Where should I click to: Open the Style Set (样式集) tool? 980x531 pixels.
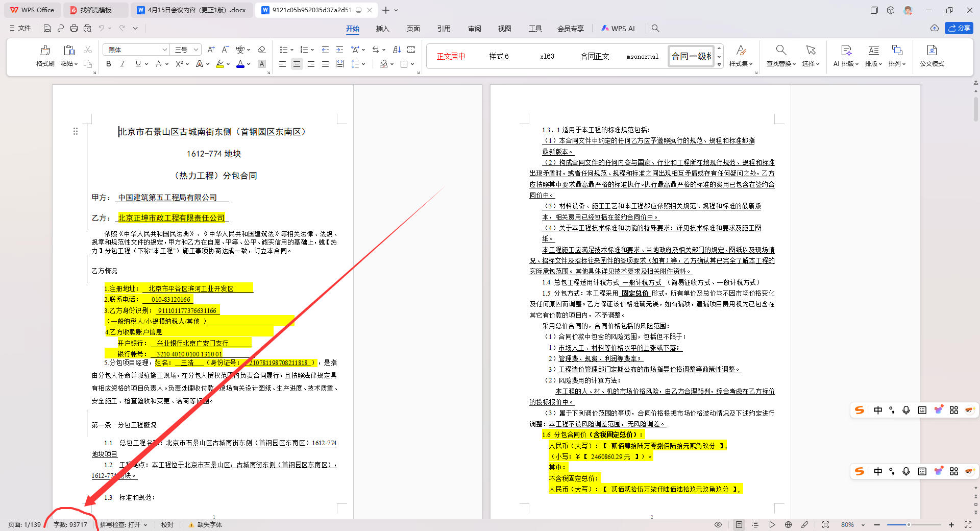[741, 56]
